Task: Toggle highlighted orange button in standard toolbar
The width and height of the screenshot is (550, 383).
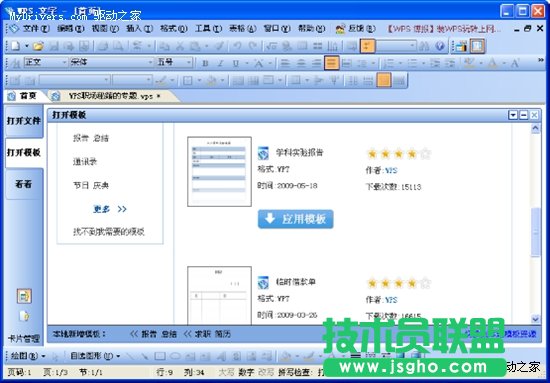Action: tap(367, 46)
